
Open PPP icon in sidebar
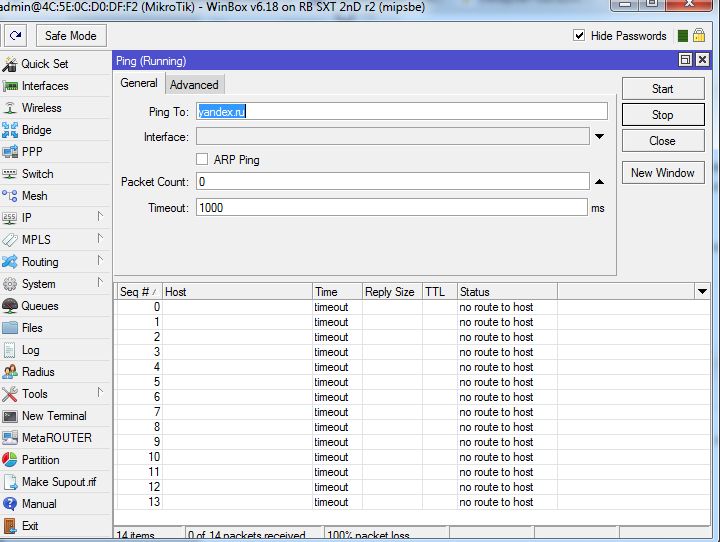(10, 152)
